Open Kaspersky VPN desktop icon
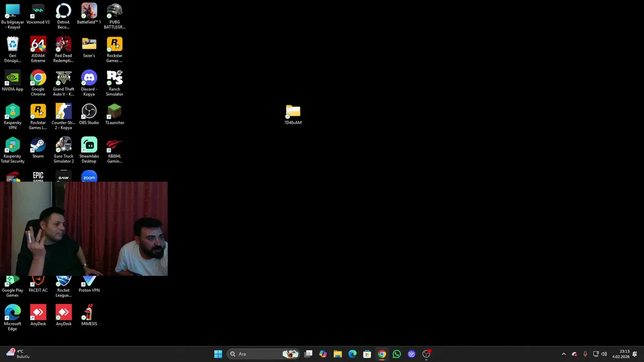 (13, 117)
